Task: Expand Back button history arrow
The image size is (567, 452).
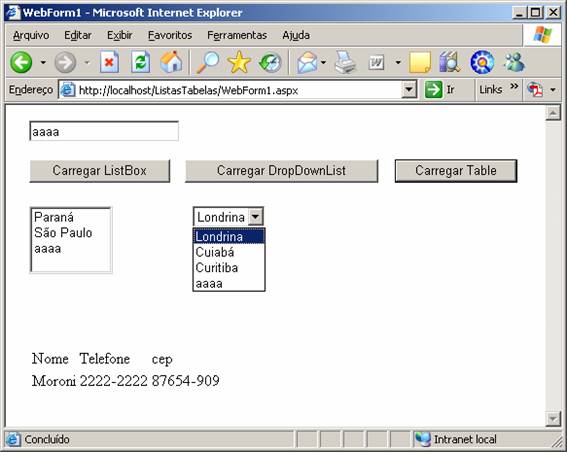Action: (x=43, y=63)
